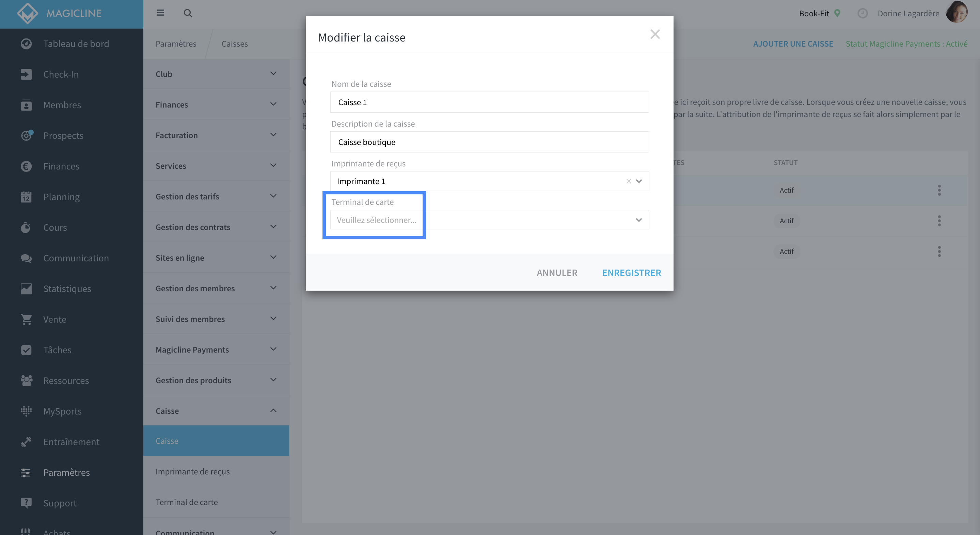The width and height of the screenshot is (980, 535).
Task: Click the ENREGISTRER button
Action: tap(632, 273)
